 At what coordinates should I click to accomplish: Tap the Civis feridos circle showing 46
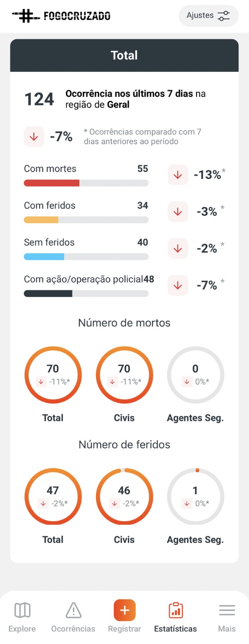click(x=124, y=497)
